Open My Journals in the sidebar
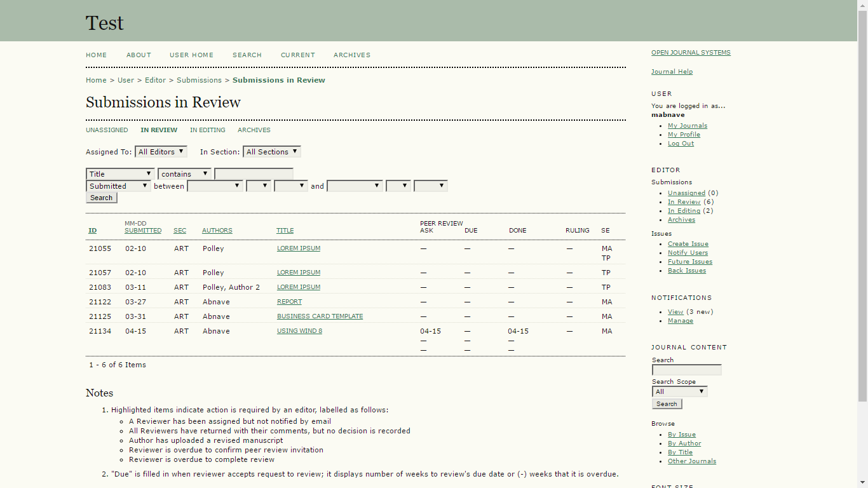868x488 pixels. coord(688,126)
